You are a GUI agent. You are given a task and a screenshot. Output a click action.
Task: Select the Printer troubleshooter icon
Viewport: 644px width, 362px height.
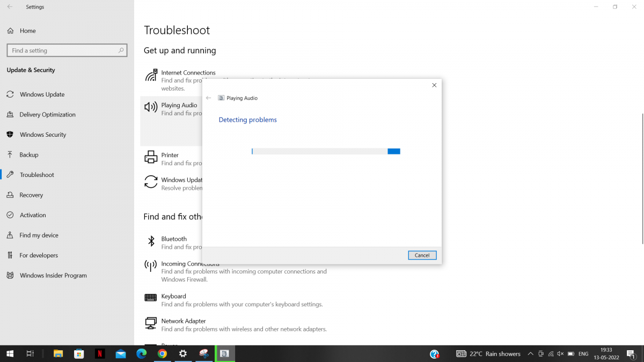tap(150, 157)
